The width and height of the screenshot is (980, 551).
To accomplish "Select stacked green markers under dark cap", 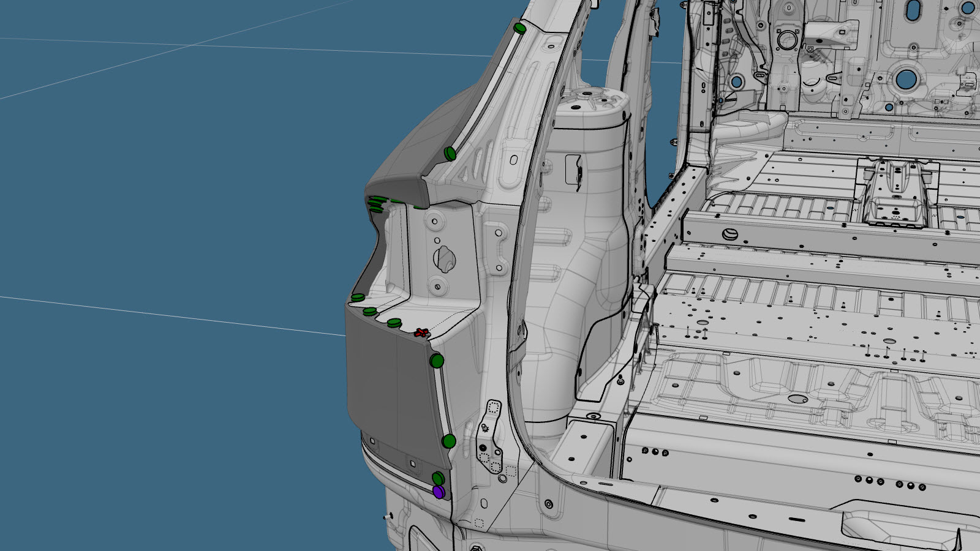I will [x=375, y=203].
